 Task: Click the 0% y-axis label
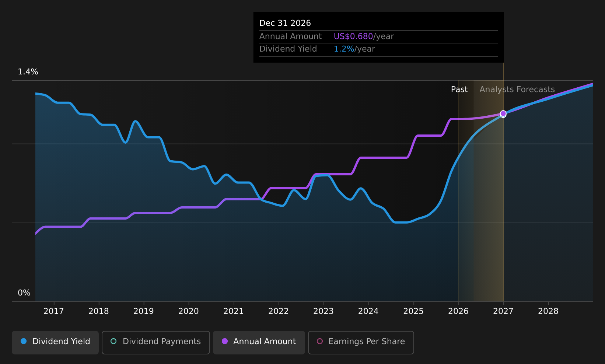pyautogui.click(x=24, y=293)
